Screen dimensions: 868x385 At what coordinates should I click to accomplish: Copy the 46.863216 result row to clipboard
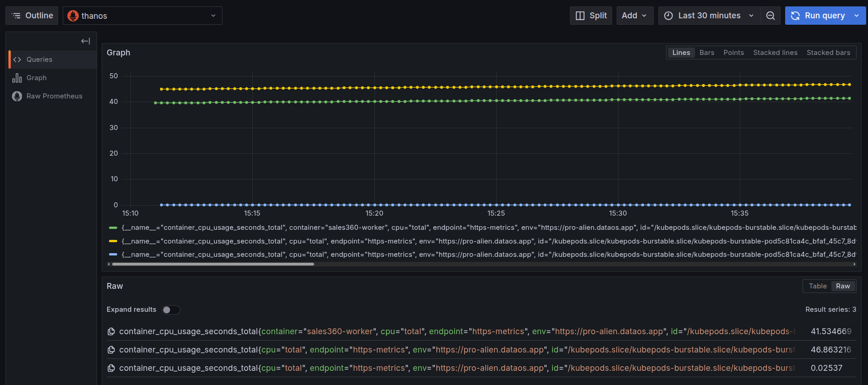[x=111, y=350]
